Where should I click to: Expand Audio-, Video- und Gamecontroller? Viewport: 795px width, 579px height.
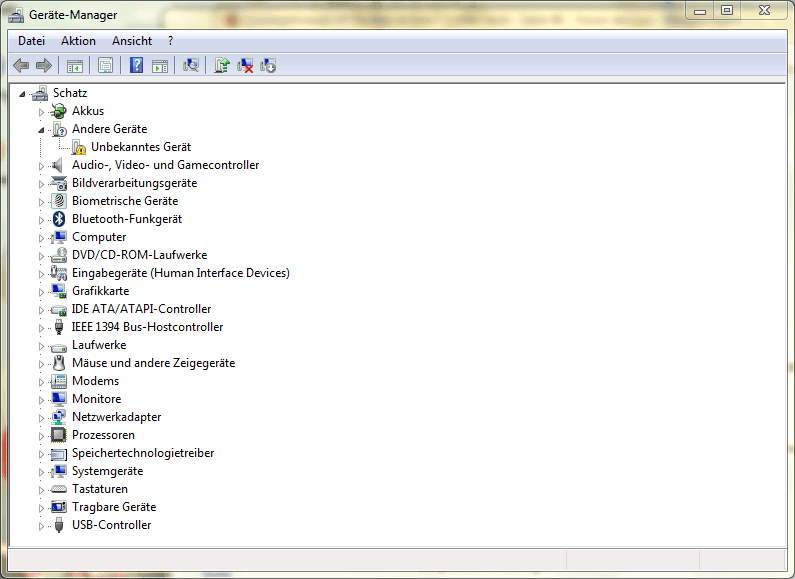(x=42, y=166)
